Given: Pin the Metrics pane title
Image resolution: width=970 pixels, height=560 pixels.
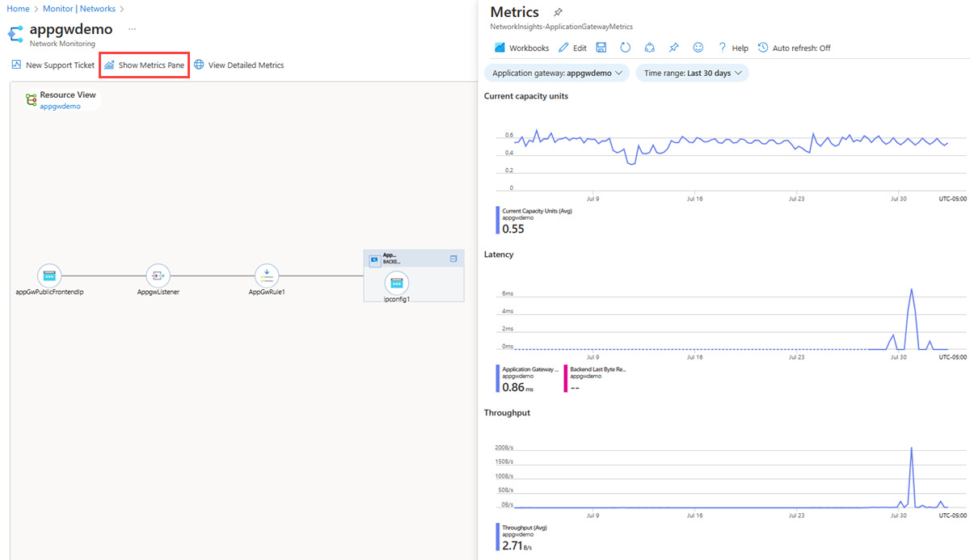Looking at the screenshot, I should (557, 11).
